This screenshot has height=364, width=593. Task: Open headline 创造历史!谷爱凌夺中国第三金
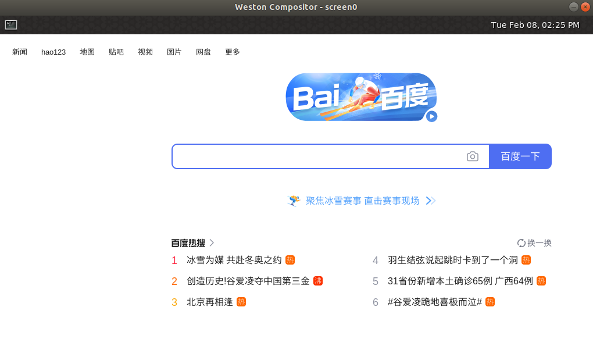(x=248, y=281)
